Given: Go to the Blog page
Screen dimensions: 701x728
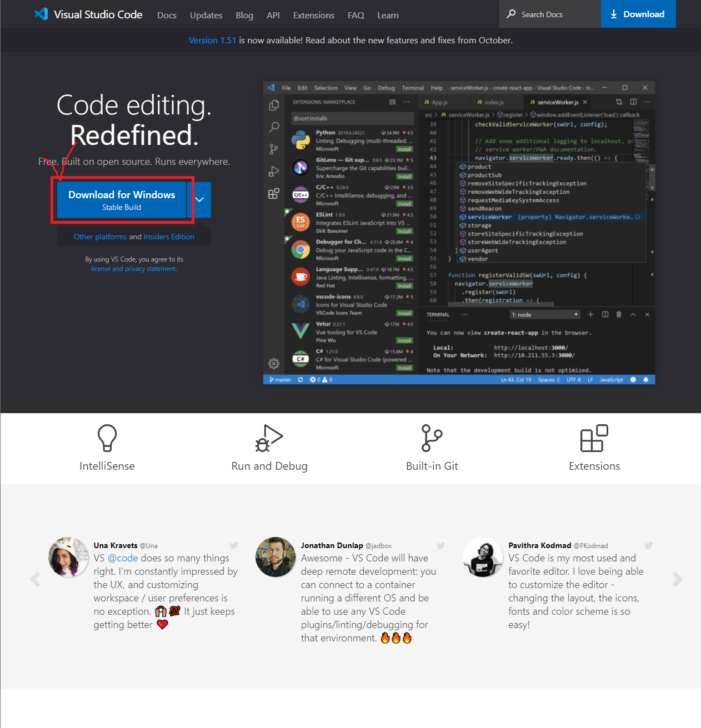Looking at the screenshot, I should click(244, 15).
